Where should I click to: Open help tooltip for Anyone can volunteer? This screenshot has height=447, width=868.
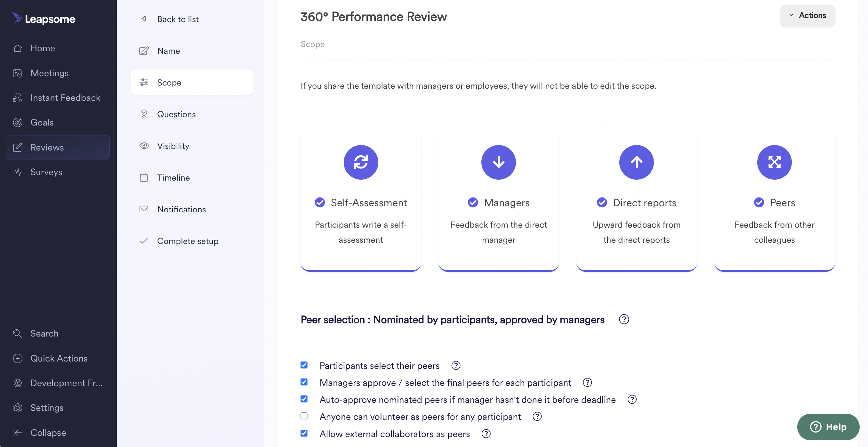tap(537, 416)
